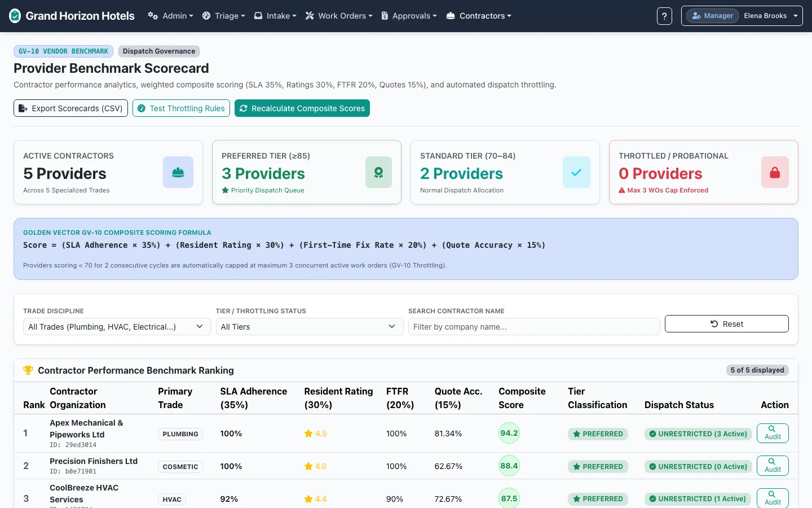Click the Grand Horizon Hotels logo icon
This screenshot has width=812, height=508.
[x=15, y=16]
